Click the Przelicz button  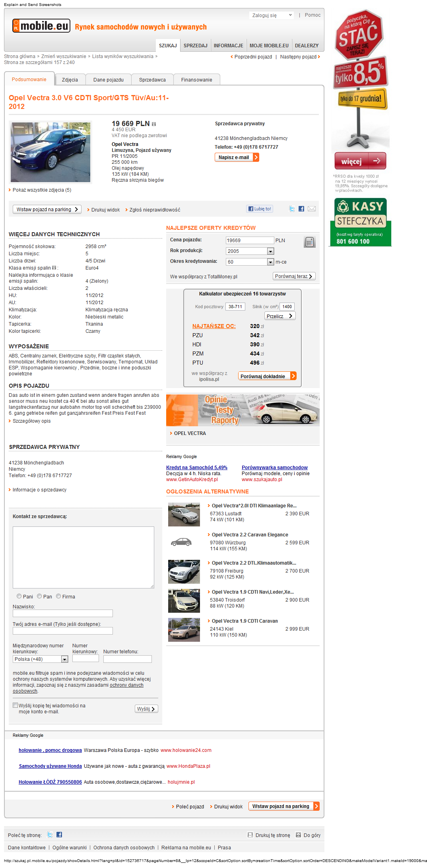click(280, 316)
